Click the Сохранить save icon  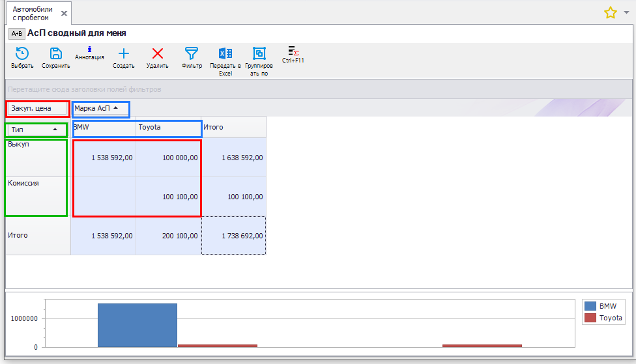[x=56, y=54]
